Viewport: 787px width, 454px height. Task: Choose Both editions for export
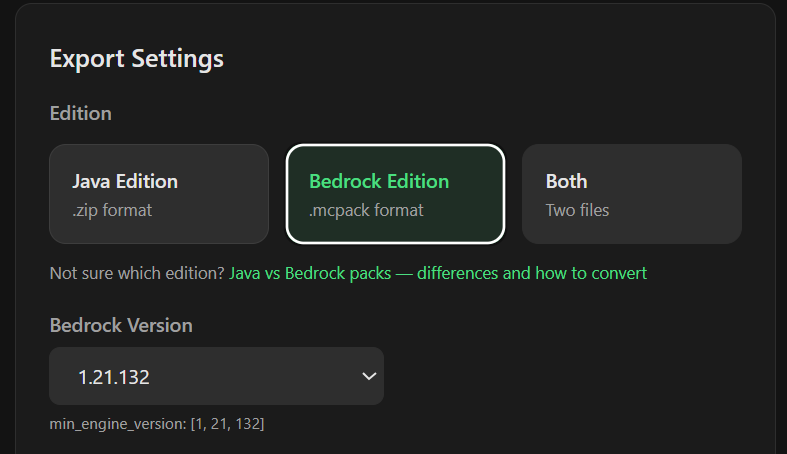point(632,194)
